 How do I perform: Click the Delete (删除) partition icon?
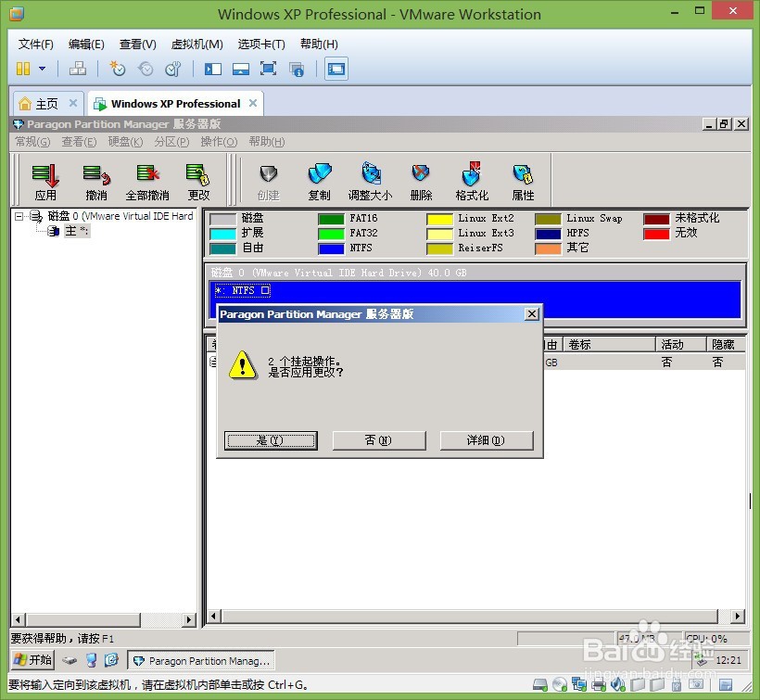point(421,182)
